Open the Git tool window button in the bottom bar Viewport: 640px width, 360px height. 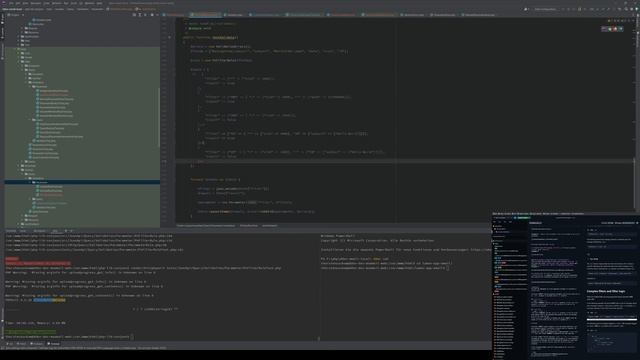[x=10, y=344]
